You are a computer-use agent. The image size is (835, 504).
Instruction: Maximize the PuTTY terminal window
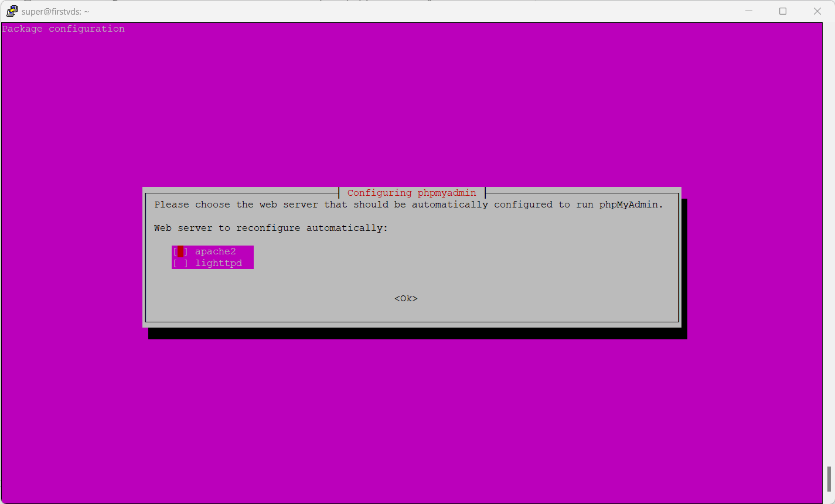783,11
